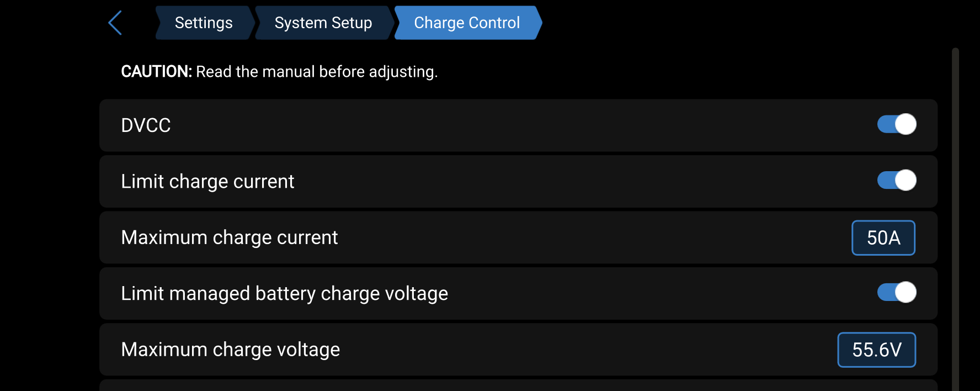Click the bold CAUTION word
980x391 pixels.
pos(156,72)
